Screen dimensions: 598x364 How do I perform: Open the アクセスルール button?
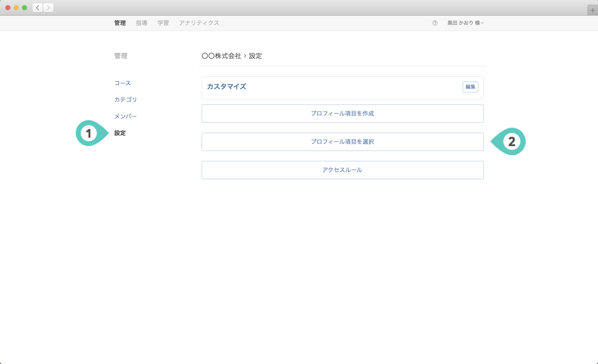(x=342, y=170)
